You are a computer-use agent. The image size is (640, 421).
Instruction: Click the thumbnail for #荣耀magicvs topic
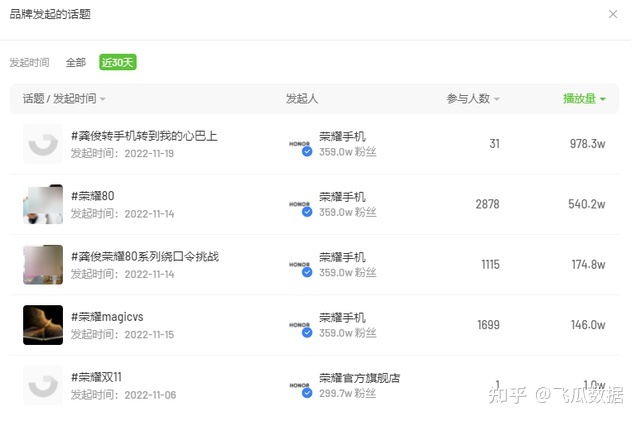click(43, 325)
